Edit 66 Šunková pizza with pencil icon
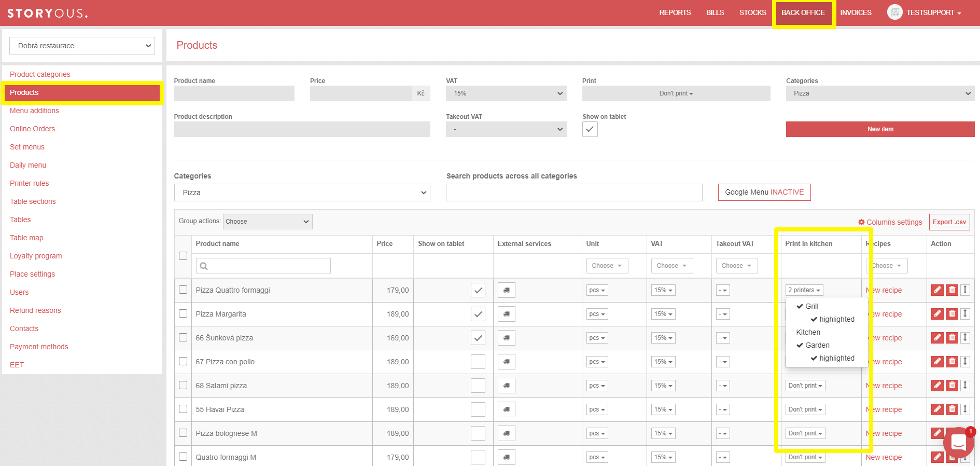 coord(937,337)
